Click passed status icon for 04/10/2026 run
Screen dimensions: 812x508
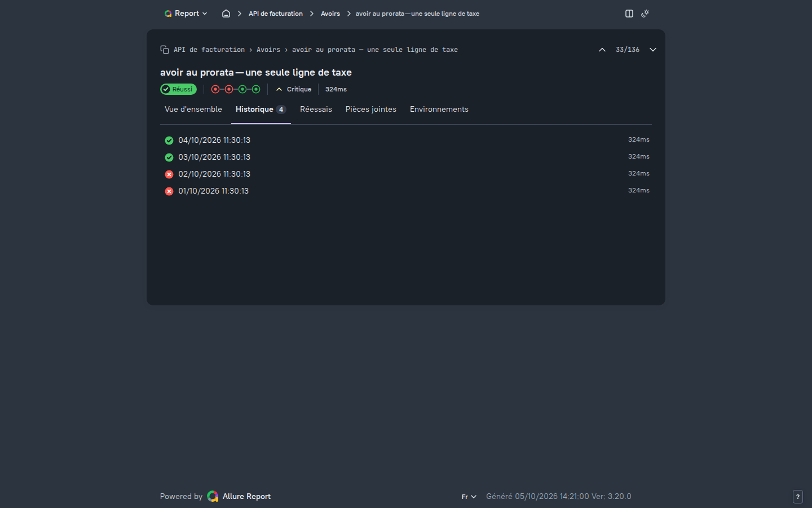[169, 141]
